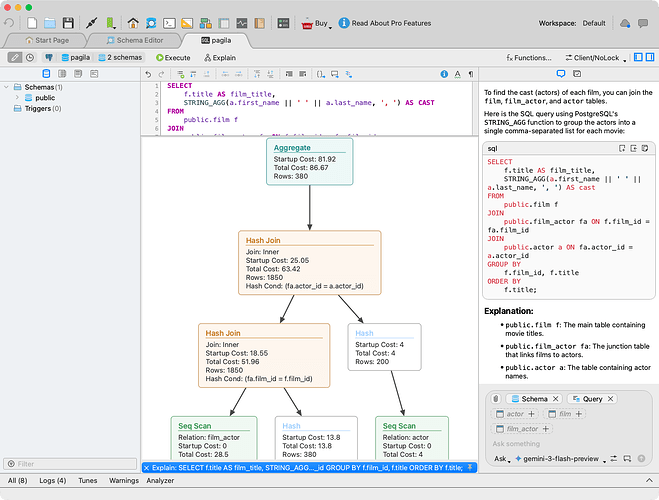Image resolution: width=659 pixels, height=500 pixels.
Task: Expand the bottom log panel with the chevron
Action: (x=649, y=480)
